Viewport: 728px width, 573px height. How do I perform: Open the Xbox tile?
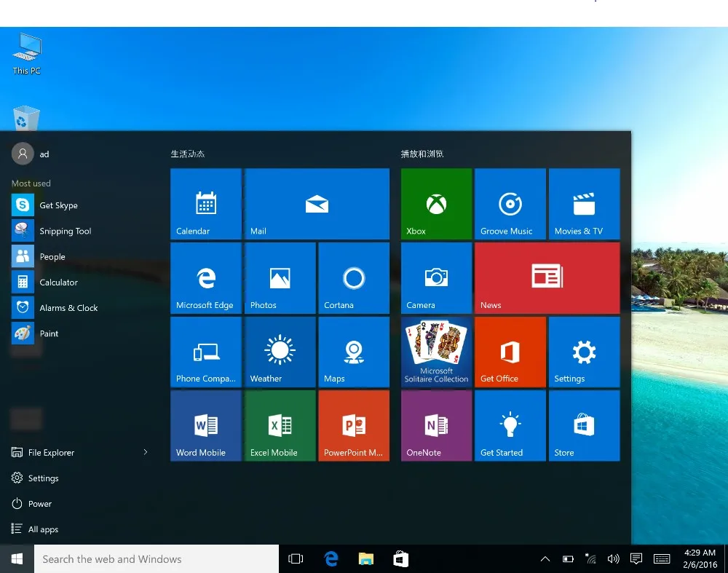click(x=436, y=204)
